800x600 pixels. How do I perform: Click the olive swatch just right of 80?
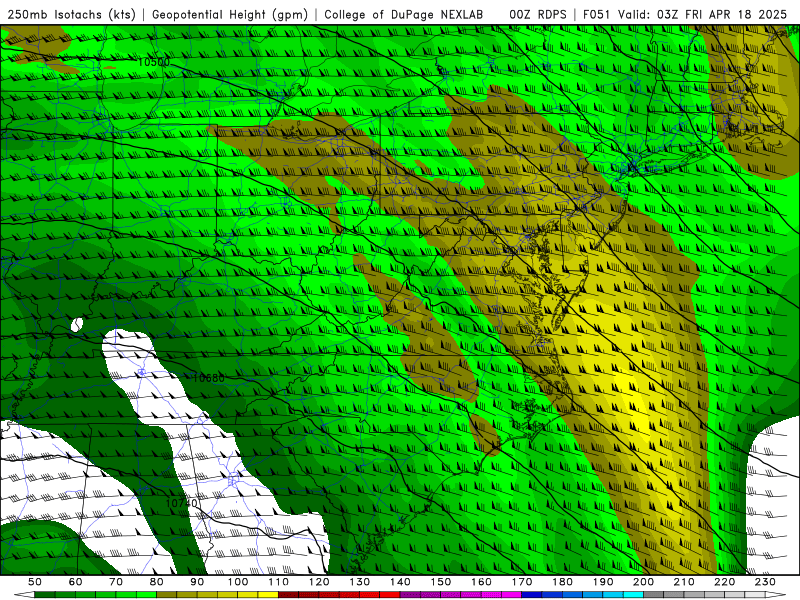click(x=167, y=595)
